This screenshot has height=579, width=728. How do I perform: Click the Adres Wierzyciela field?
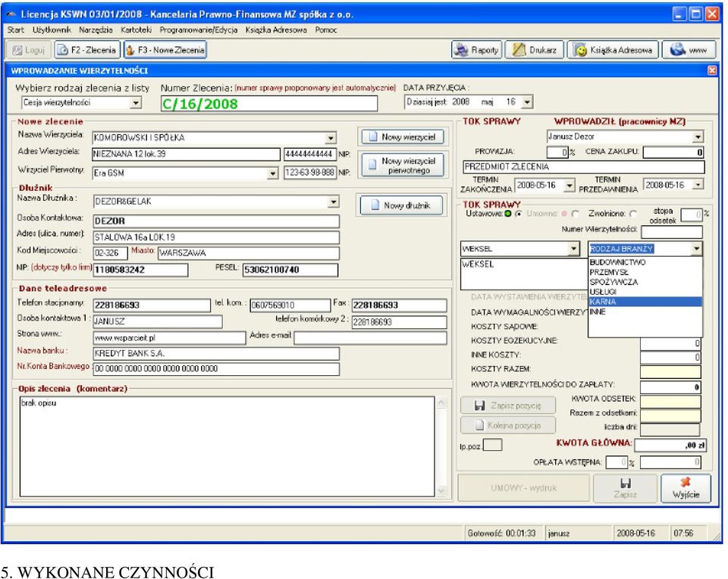tap(187, 154)
